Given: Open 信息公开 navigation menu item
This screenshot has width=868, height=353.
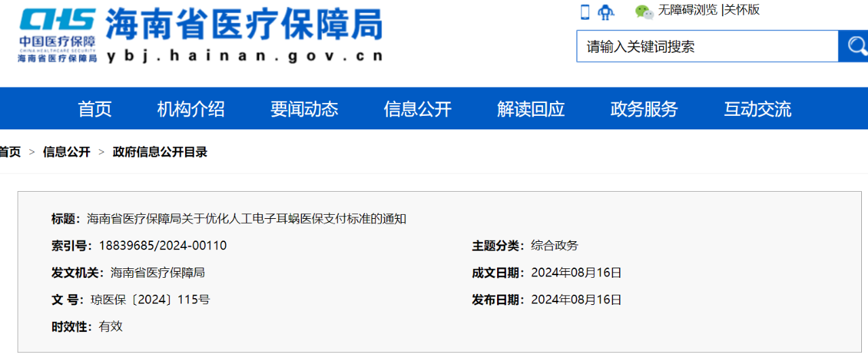Looking at the screenshot, I should (x=417, y=109).
